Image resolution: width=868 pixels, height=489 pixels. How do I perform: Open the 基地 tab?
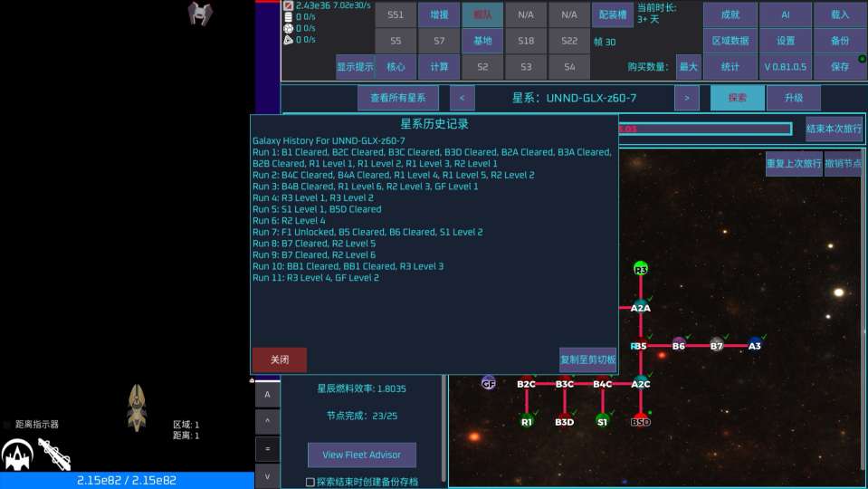pyautogui.click(x=482, y=41)
